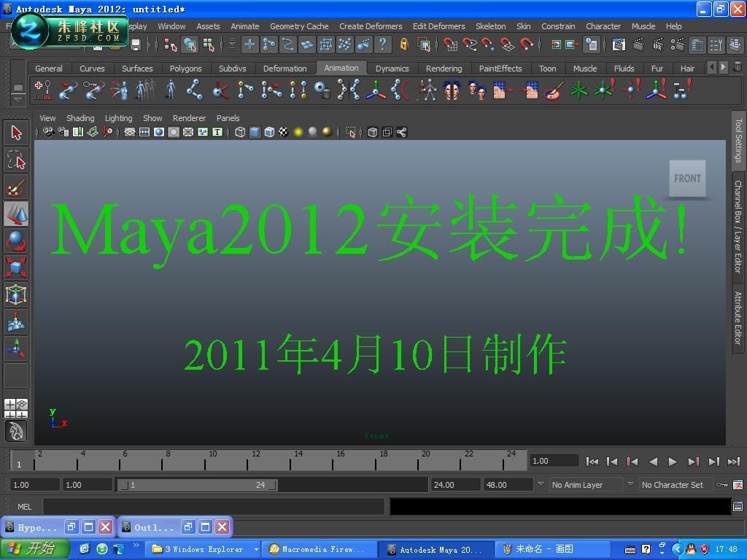Viewport: 747px width, 560px height.
Task: Toggle snap to grids magnet
Action: coord(450,44)
